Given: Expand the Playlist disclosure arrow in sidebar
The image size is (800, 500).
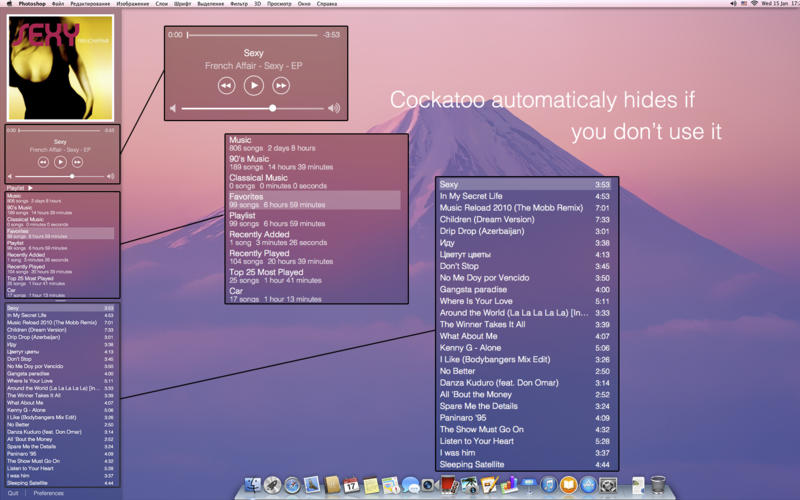Looking at the screenshot, I should tap(30, 188).
